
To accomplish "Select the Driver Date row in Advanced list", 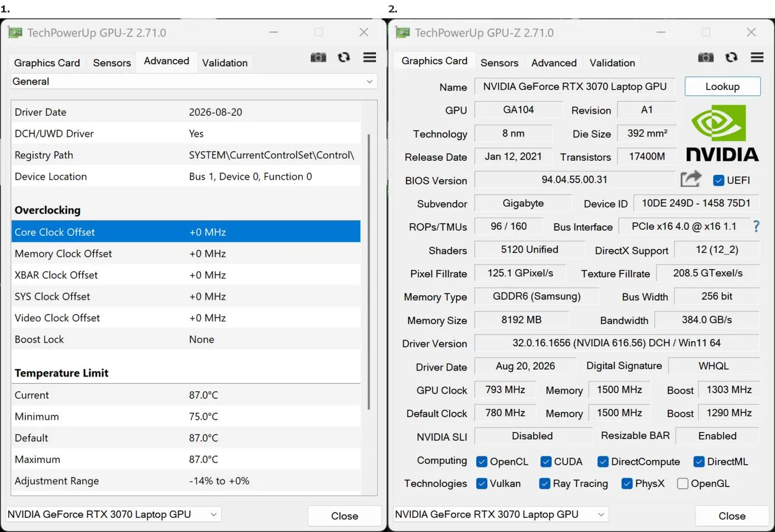I will pyautogui.click(x=186, y=112).
